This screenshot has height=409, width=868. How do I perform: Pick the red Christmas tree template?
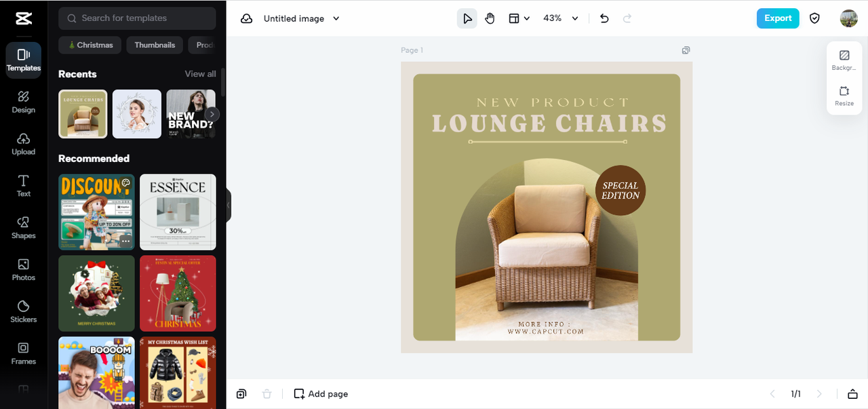[x=178, y=293]
